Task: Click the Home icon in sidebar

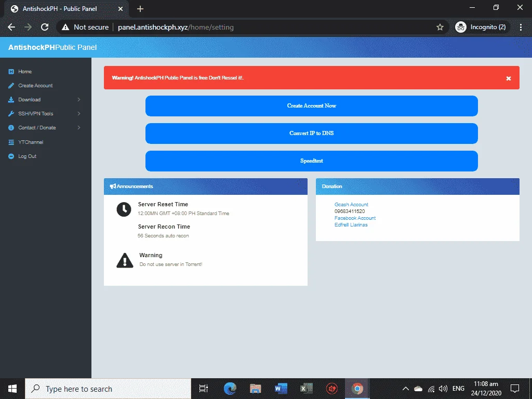Action: coord(11,72)
